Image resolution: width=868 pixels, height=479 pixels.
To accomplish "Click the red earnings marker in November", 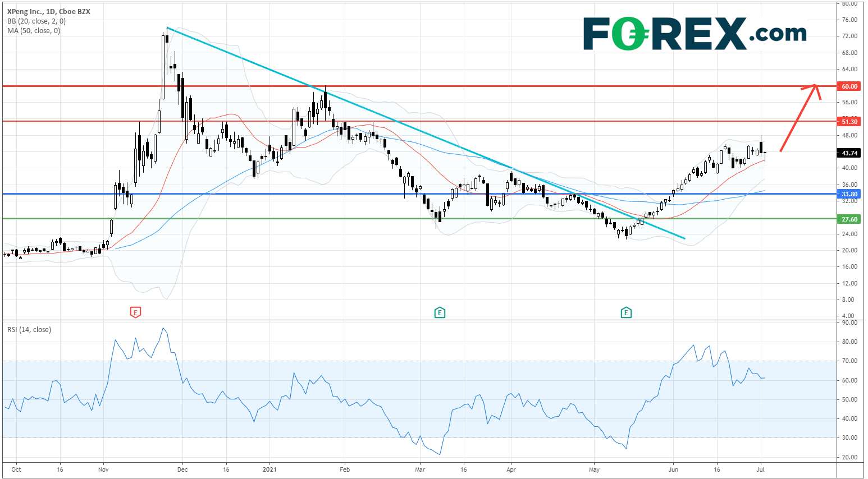I will 135,312.
